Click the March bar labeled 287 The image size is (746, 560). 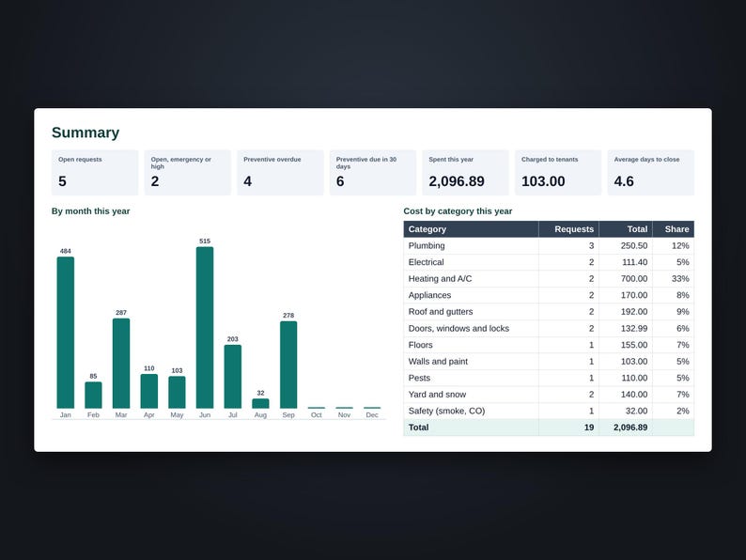point(121,364)
